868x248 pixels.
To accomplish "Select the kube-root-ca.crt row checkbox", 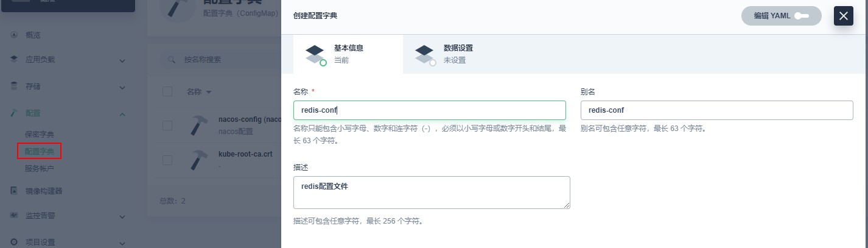I will click(x=167, y=160).
